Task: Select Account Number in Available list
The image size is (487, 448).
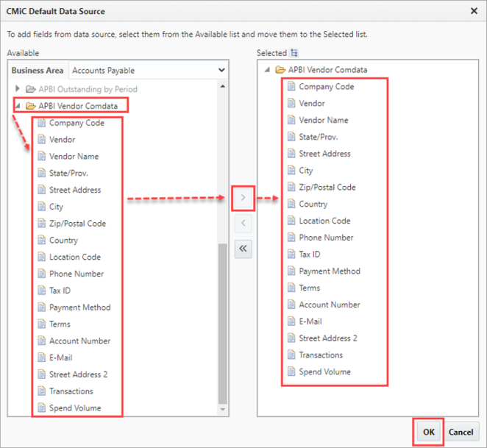Action: pyautogui.click(x=74, y=341)
